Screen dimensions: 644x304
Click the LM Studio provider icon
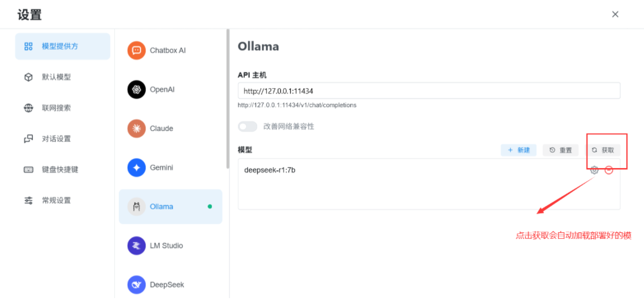[137, 245]
